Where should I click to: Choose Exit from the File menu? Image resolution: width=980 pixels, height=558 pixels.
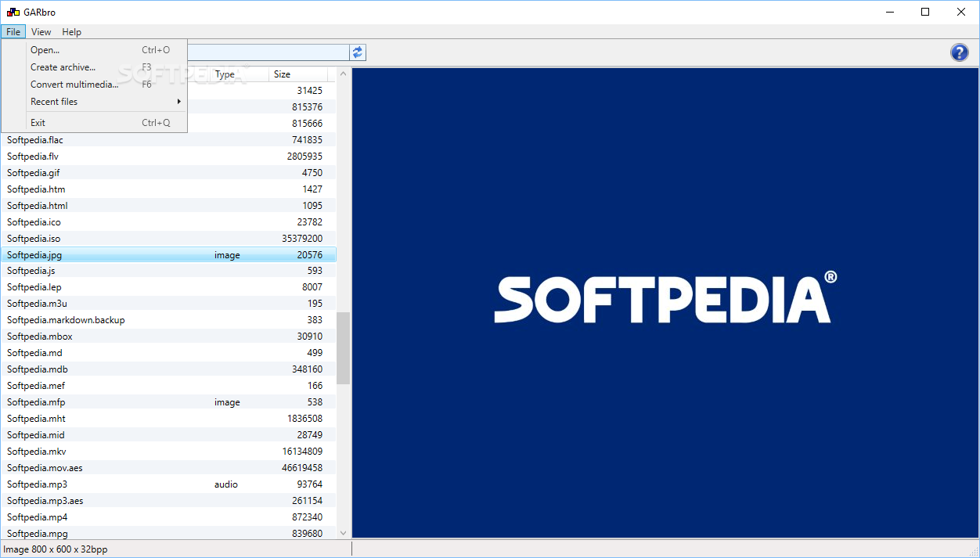tap(94, 123)
